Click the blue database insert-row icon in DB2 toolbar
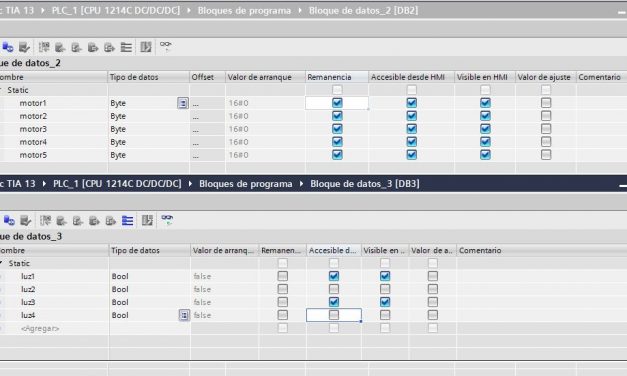 click(x=8, y=47)
